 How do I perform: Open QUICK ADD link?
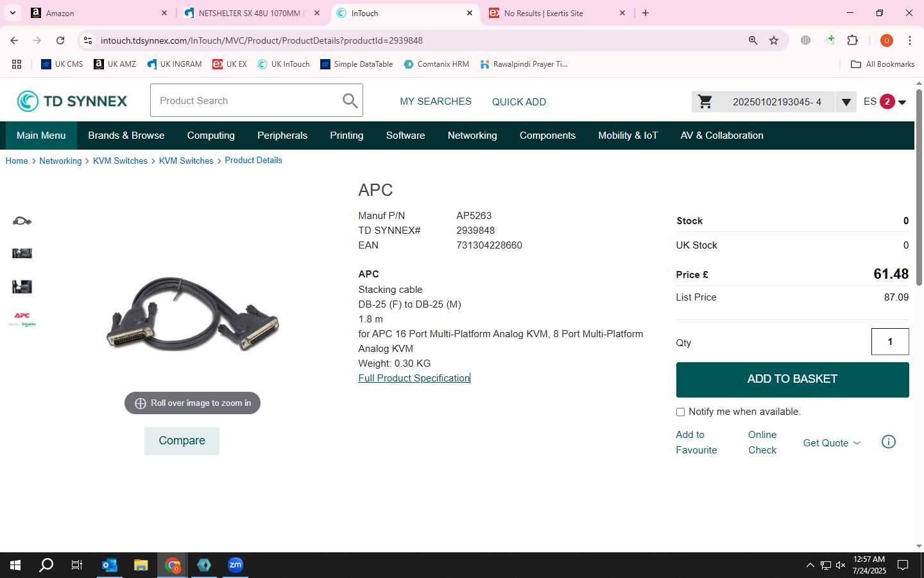pyautogui.click(x=519, y=102)
